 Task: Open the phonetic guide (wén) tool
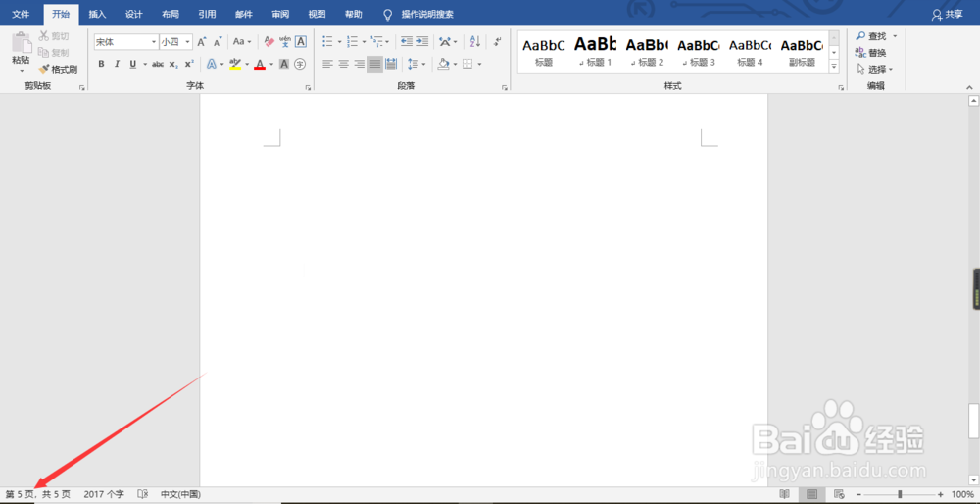tap(285, 42)
